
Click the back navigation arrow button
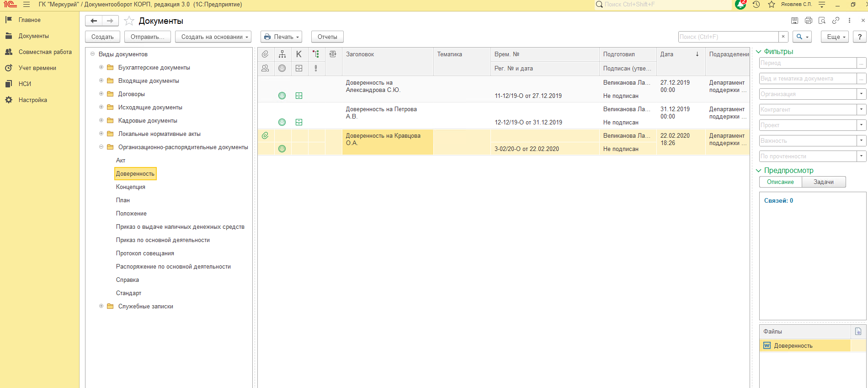(x=94, y=21)
